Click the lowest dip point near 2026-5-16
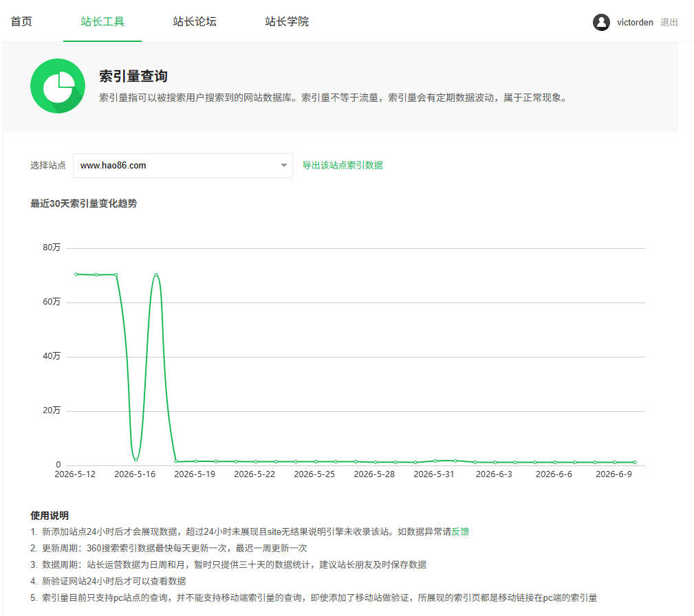 tap(136, 460)
